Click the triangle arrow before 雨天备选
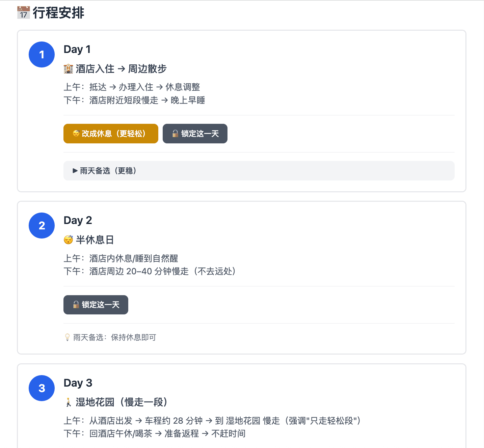The width and height of the screenshot is (484, 448). coord(75,171)
